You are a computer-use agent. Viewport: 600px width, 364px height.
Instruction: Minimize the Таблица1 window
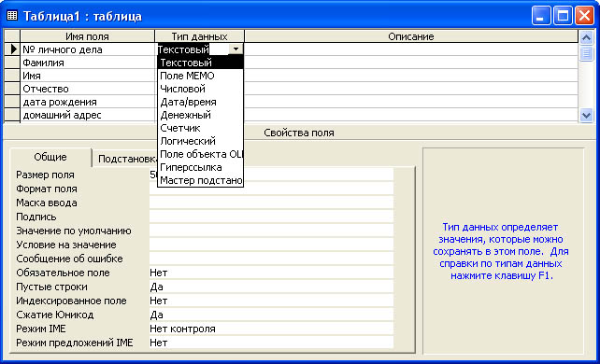[x=541, y=16]
